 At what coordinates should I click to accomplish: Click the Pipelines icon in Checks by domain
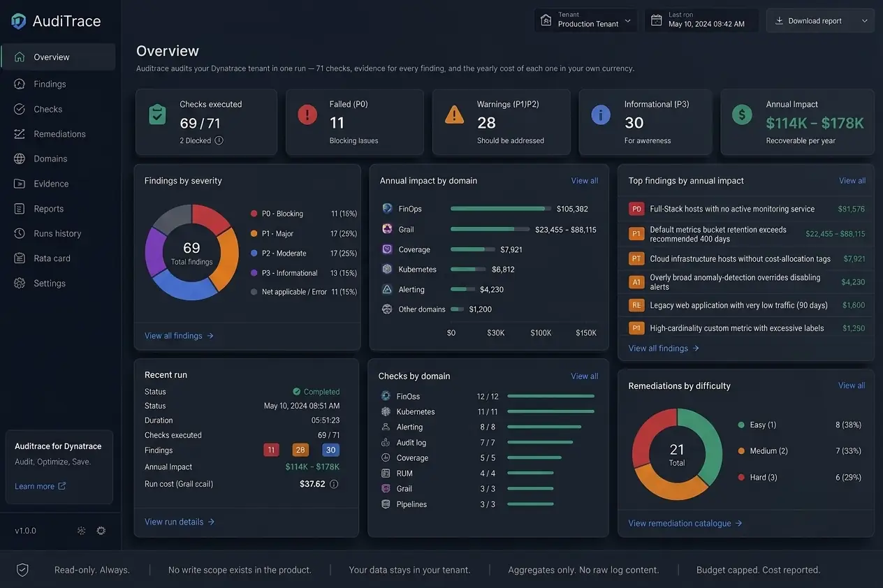point(386,504)
